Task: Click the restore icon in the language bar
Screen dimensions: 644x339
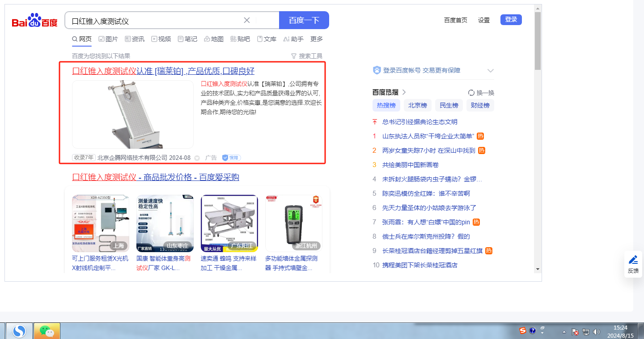Action: click(542, 328)
